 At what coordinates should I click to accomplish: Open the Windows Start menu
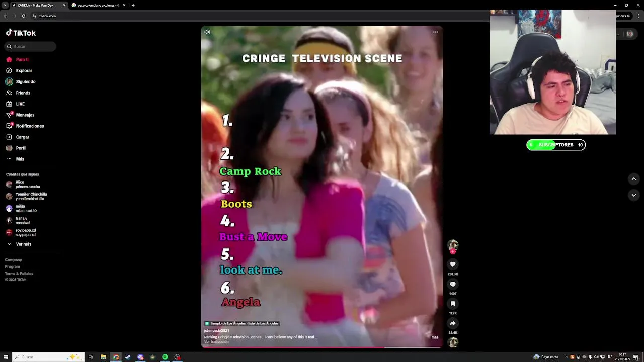pyautogui.click(x=5, y=357)
